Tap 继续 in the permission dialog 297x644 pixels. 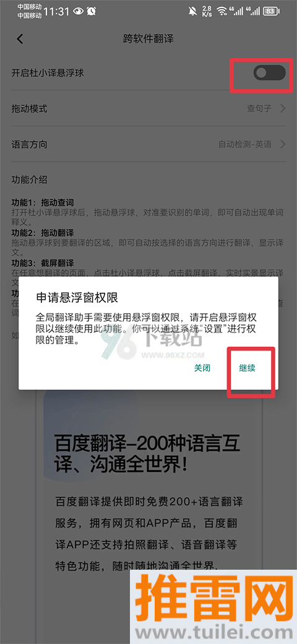pos(247,368)
